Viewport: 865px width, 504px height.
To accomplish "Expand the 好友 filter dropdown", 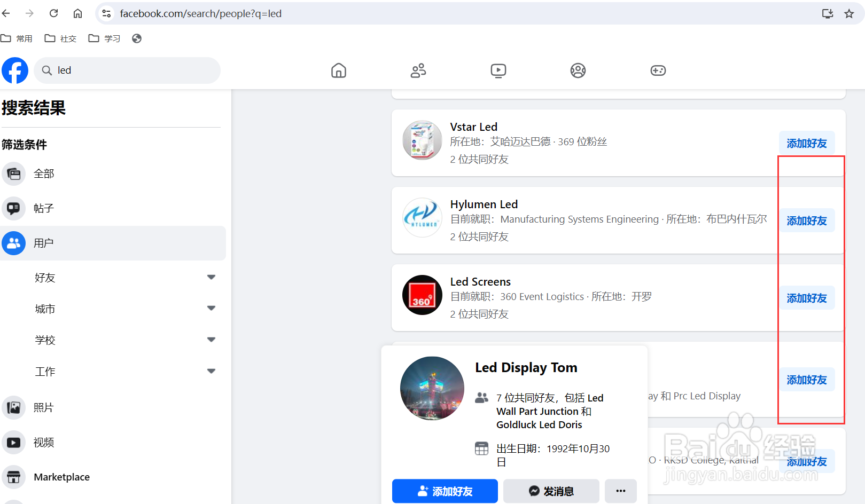I will tap(211, 277).
